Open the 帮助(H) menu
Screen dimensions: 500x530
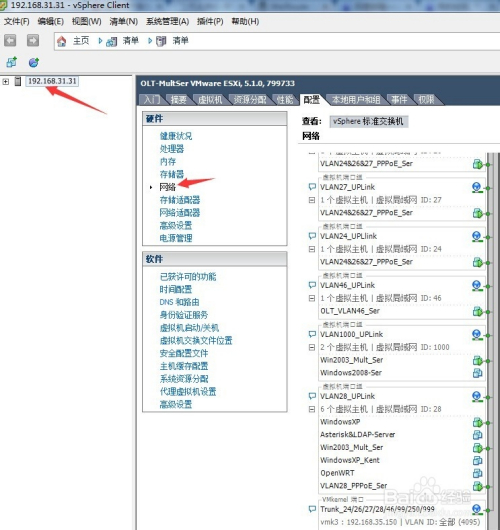click(245, 22)
